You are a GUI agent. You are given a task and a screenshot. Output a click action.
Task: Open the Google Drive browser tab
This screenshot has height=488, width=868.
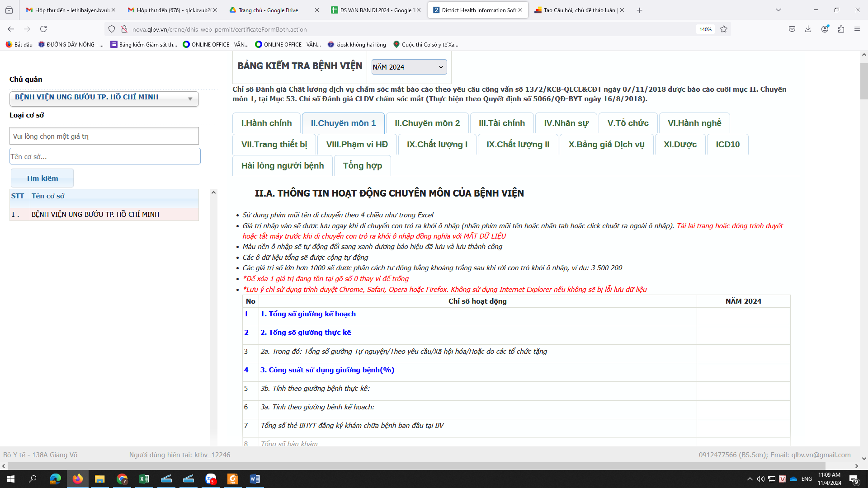click(x=268, y=10)
